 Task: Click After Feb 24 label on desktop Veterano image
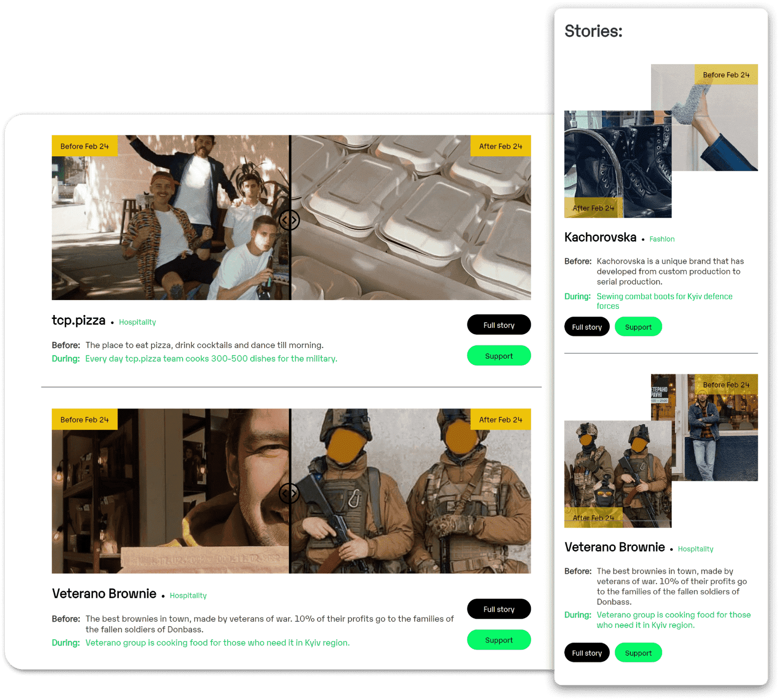[500, 419]
